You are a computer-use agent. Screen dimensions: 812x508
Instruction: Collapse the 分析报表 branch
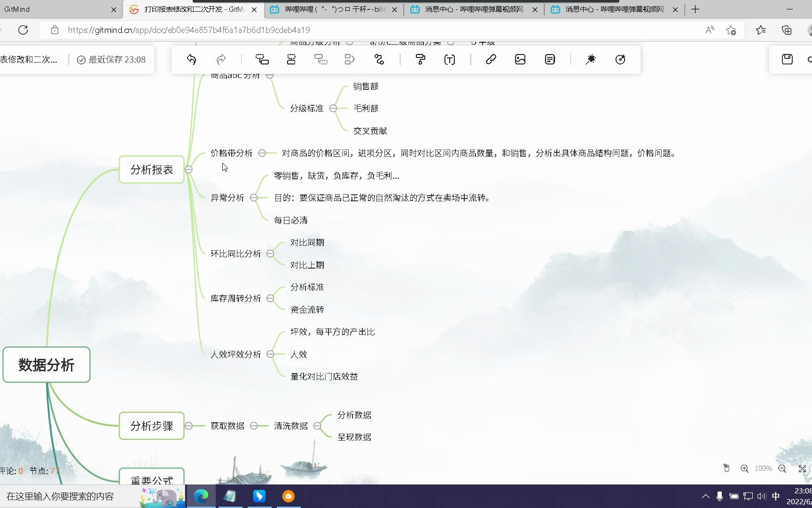[189, 169]
